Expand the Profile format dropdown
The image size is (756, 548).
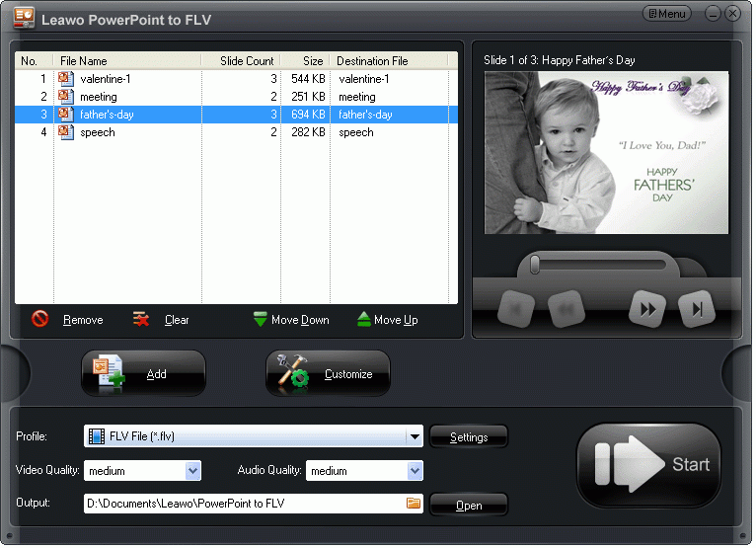tap(415, 436)
